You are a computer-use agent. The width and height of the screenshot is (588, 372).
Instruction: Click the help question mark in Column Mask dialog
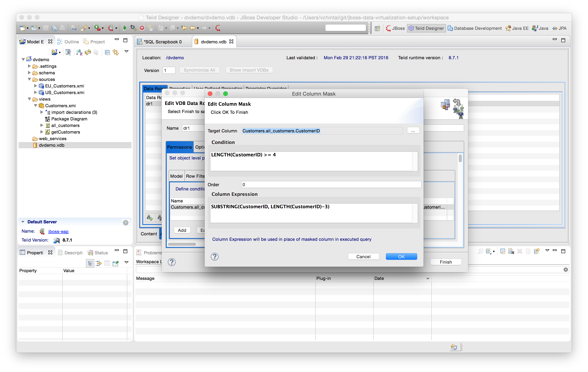pos(214,257)
